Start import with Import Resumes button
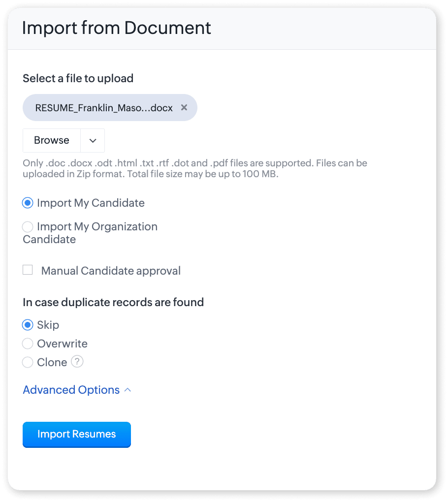The image size is (448, 502). (x=77, y=435)
